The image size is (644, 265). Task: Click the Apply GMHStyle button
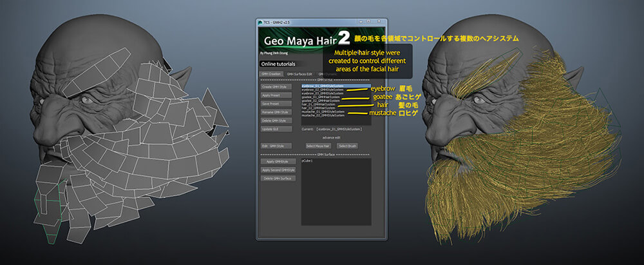pyautogui.click(x=278, y=161)
